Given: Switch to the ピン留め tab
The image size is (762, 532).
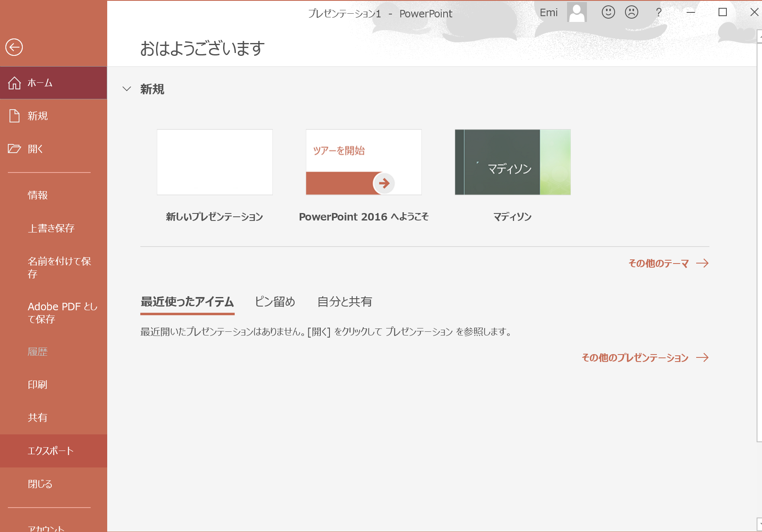Looking at the screenshot, I should (275, 302).
